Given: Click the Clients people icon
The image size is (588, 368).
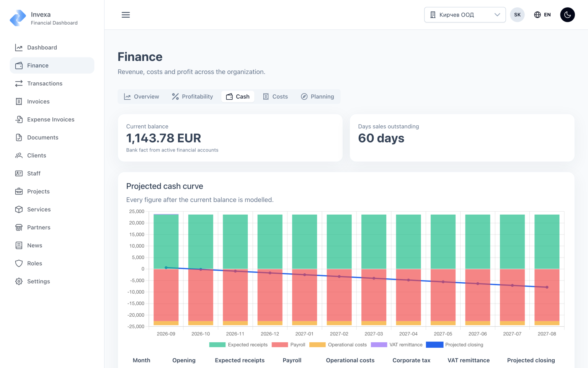Looking at the screenshot, I should [19, 156].
